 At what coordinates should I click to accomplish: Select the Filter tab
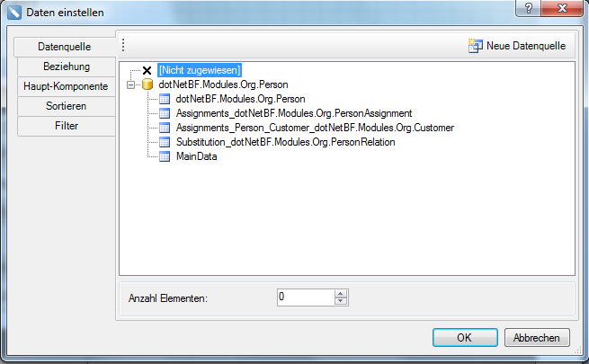(66, 126)
